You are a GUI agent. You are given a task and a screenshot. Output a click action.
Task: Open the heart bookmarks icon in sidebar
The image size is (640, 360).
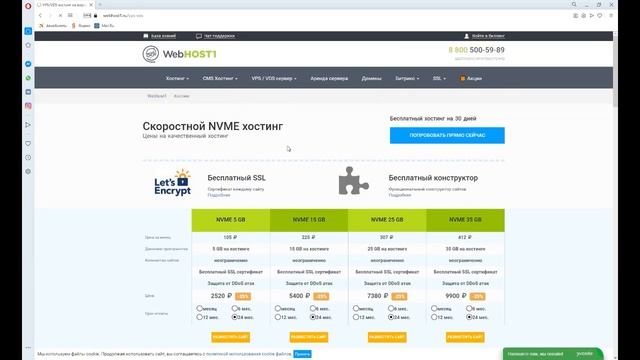(x=28, y=144)
